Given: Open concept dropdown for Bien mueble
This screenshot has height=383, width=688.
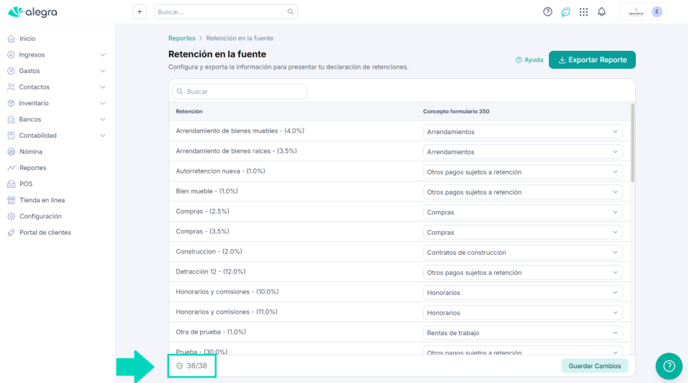Looking at the screenshot, I should tap(523, 192).
